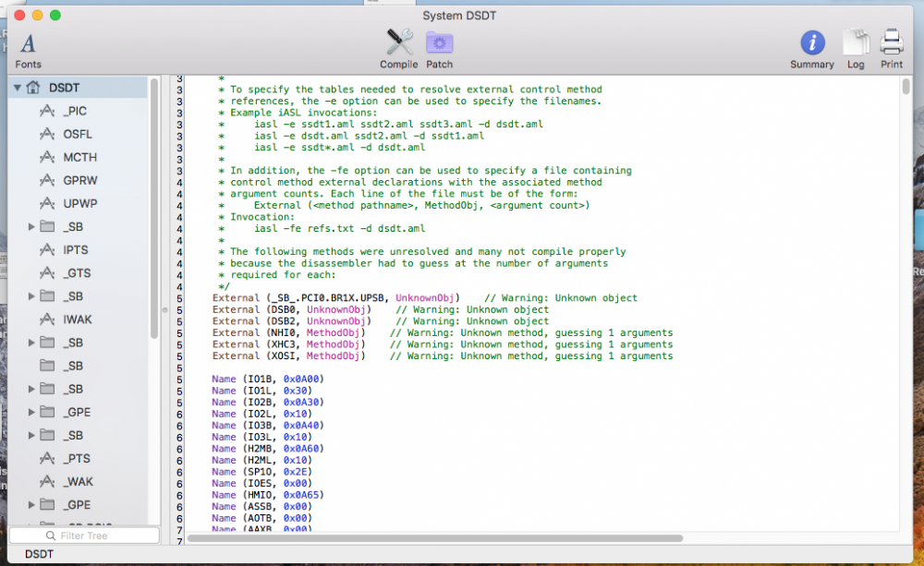Open the Log panel

click(x=856, y=50)
